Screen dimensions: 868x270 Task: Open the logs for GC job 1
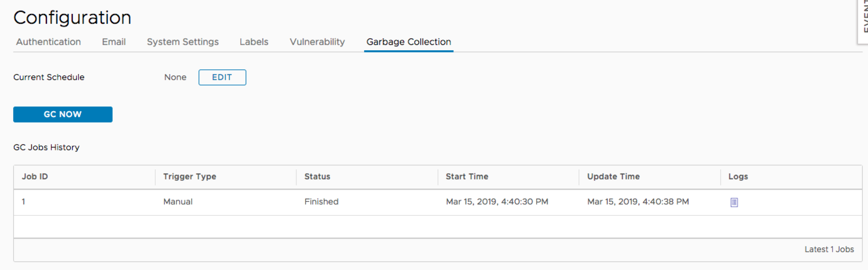point(734,202)
